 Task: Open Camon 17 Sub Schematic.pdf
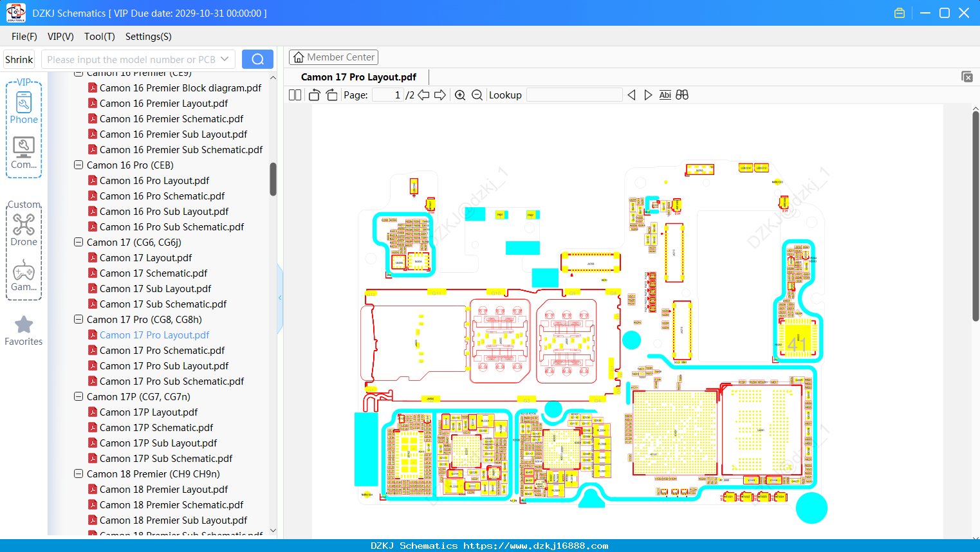pos(163,304)
